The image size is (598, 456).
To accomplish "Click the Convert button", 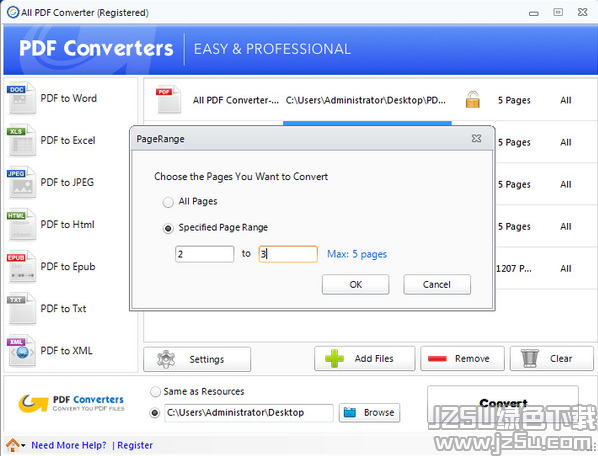I will point(503,403).
